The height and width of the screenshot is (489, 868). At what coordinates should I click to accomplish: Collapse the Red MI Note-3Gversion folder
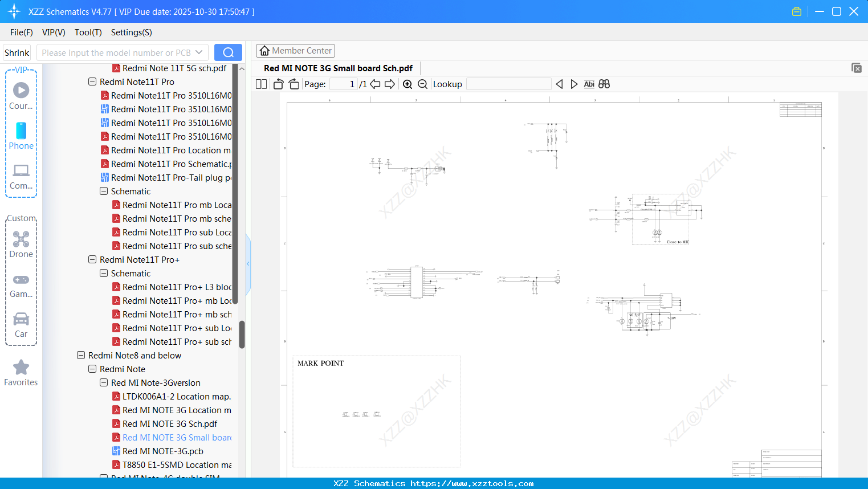[104, 383]
